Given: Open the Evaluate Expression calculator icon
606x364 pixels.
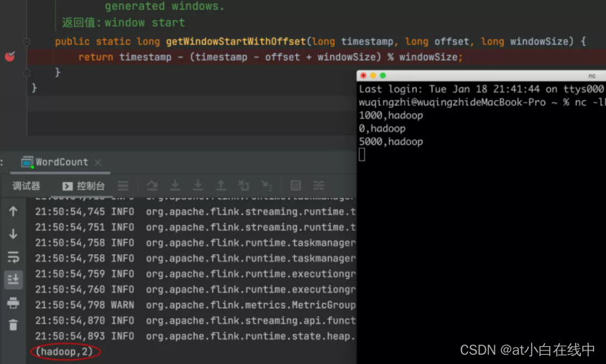Looking at the screenshot, I should (x=295, y=186).
